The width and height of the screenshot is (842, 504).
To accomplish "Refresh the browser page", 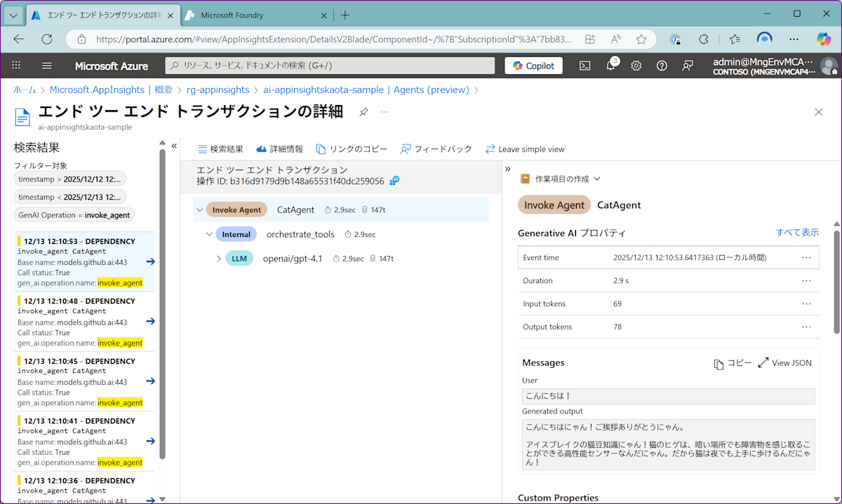I will [x=47, y=39].
